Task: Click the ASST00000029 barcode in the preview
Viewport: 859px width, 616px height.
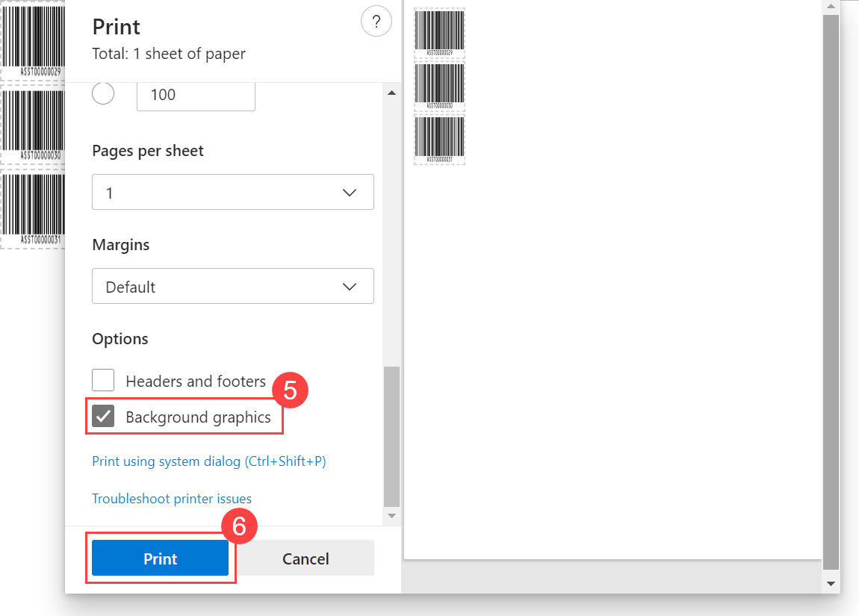Action: pos(439,32)
